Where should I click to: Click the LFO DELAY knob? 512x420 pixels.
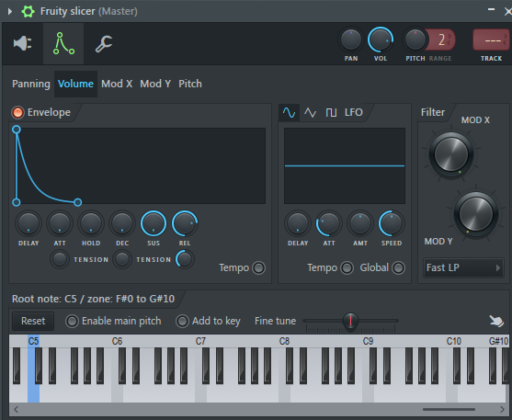click(298, 223)
